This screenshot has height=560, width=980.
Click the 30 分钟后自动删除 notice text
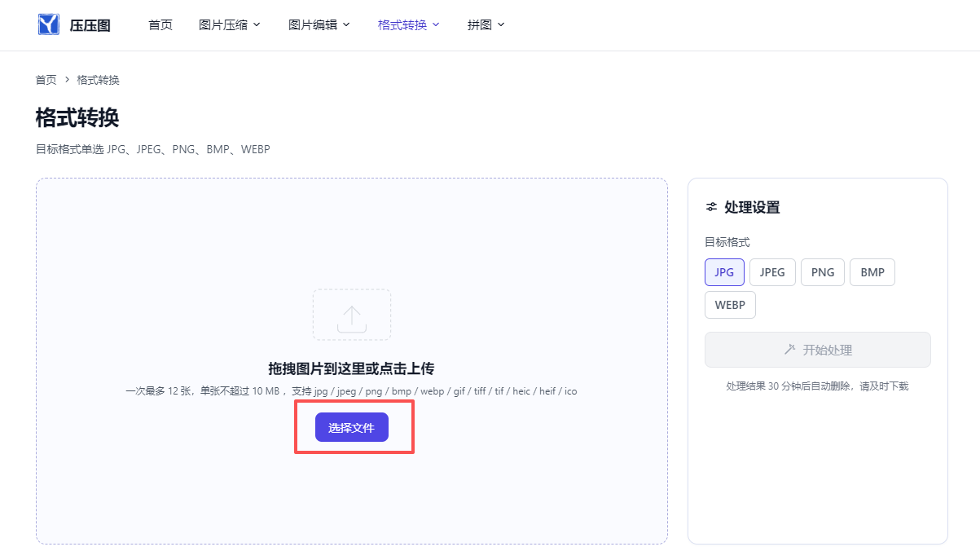[817, 386]
